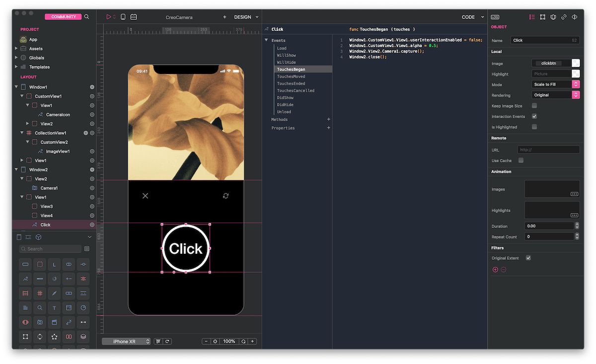The image size is (596, 364).
Task: Open the Image picker swatch next to clickbtn
Action: point(576,63)
